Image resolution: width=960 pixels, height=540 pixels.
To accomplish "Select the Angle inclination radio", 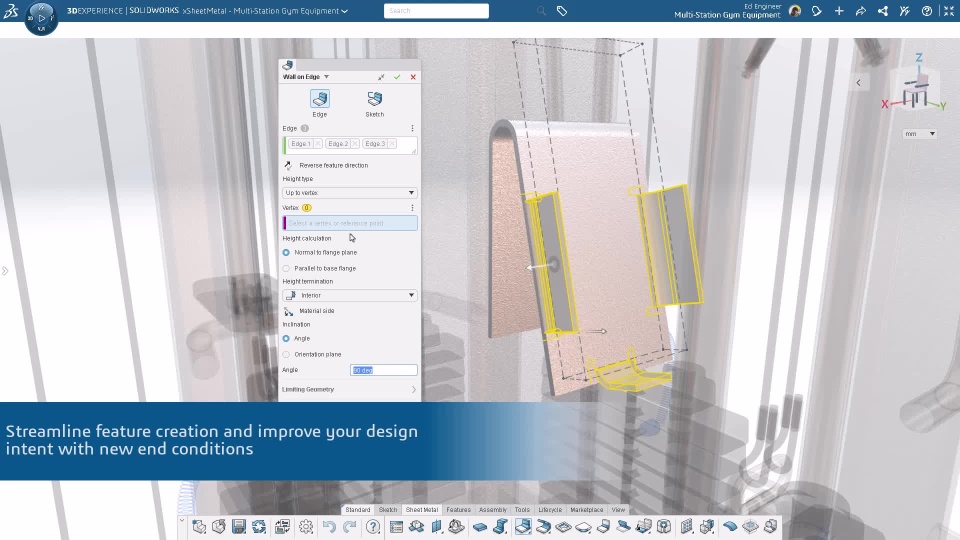I will [x=286, y=339].
